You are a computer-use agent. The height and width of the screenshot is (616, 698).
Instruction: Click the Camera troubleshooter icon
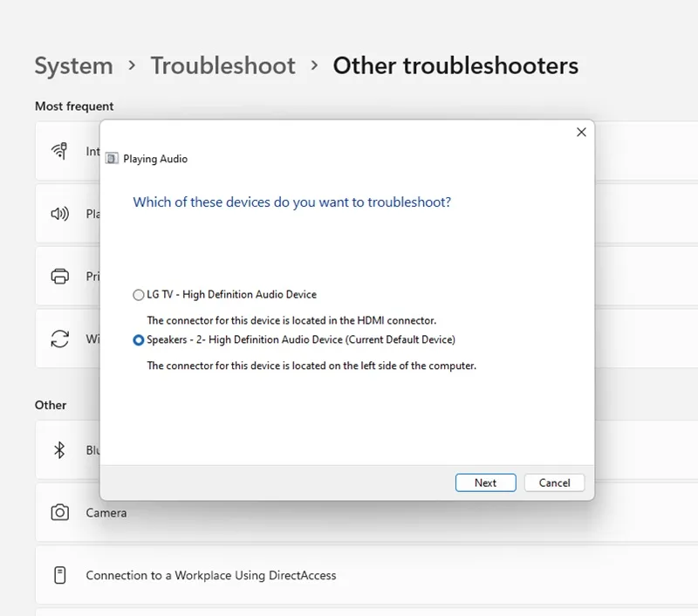pyautogui.click(x=59, y=512)
